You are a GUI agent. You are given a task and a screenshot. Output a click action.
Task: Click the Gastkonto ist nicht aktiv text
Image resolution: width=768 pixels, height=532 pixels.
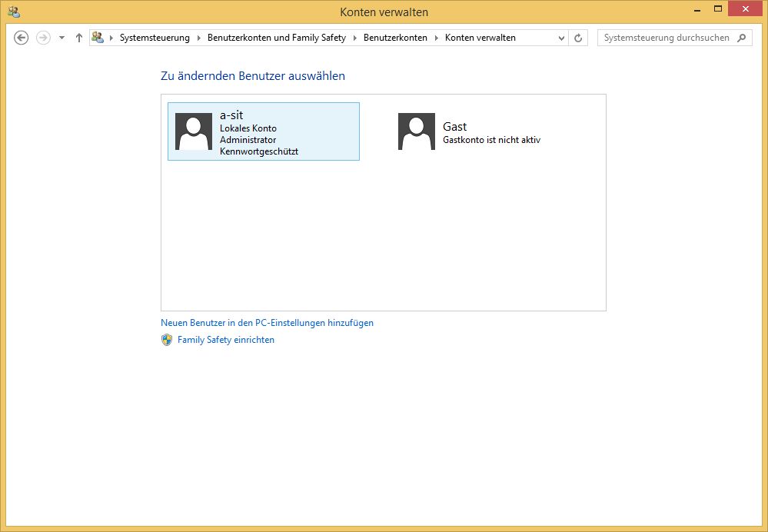click(x=492, y=140)
